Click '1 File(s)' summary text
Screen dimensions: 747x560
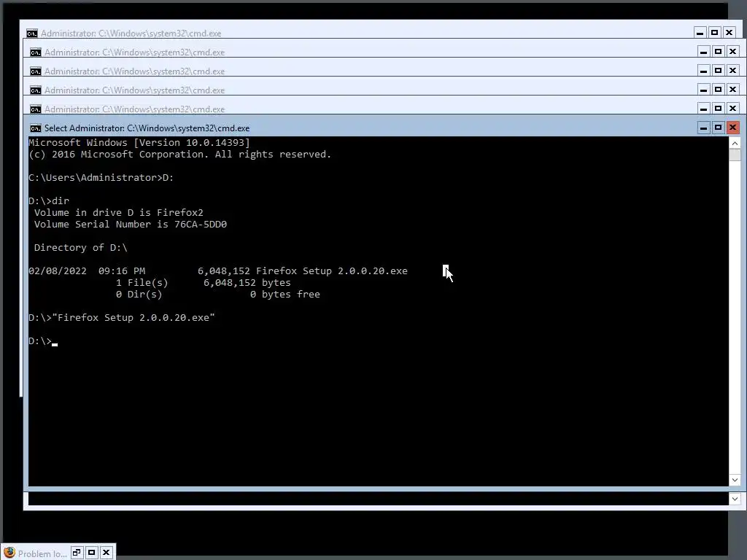[142, 282]
